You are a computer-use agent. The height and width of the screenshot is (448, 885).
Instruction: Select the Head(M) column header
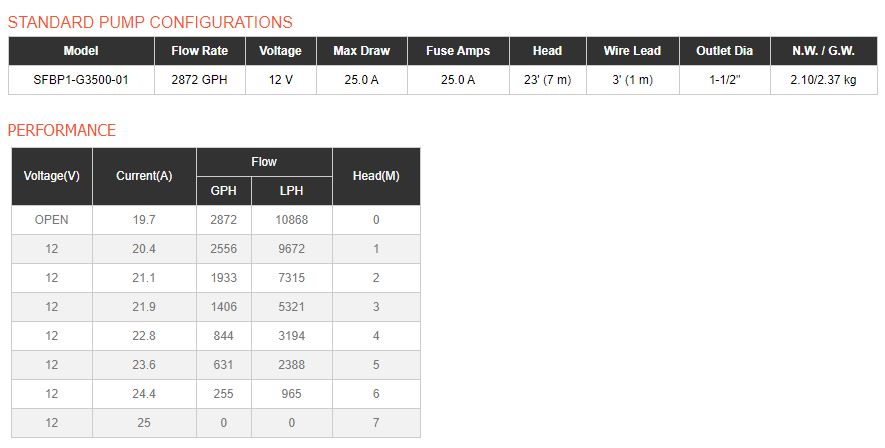pyautogui.click(x=376, y=176)
